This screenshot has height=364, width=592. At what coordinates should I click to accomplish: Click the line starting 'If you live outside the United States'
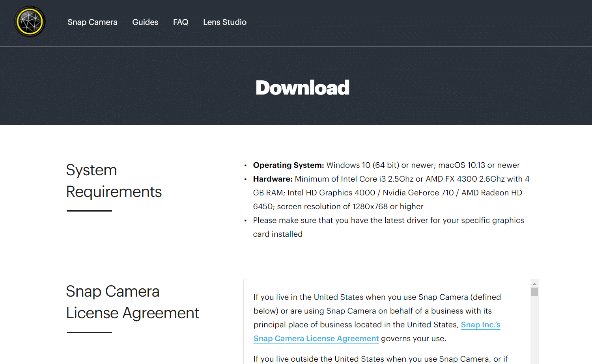[x=381, y=359]
